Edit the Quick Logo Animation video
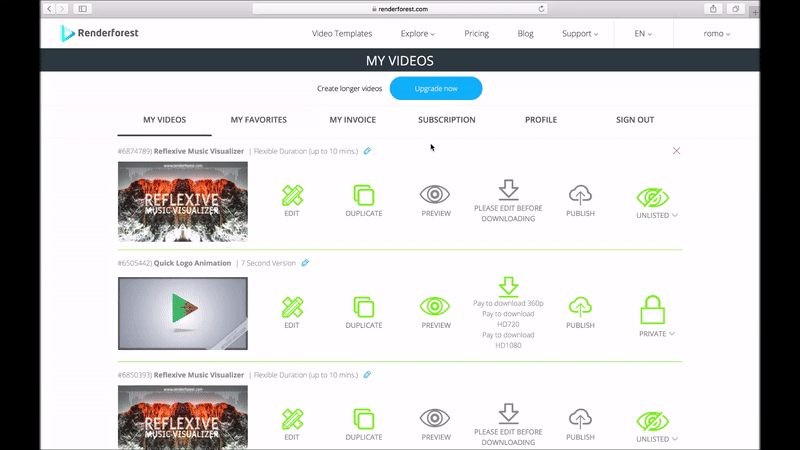800x450 pixels. tap(292, 313)
